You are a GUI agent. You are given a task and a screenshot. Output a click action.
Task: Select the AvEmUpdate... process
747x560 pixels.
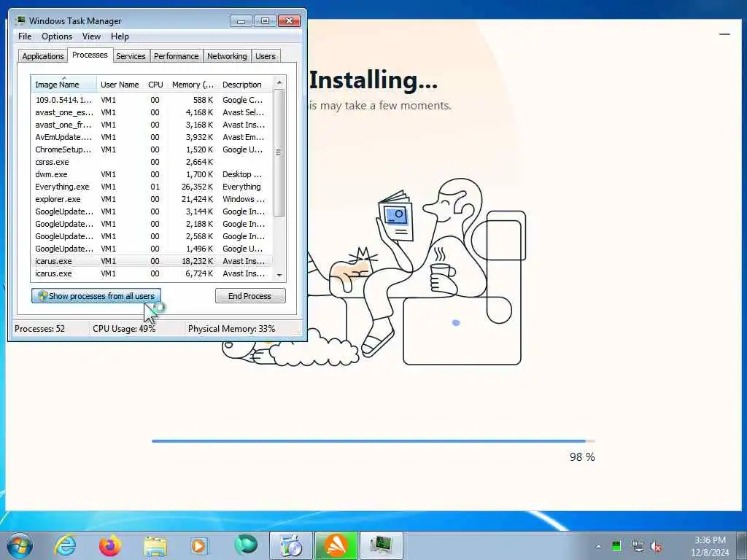pos(152,137)
